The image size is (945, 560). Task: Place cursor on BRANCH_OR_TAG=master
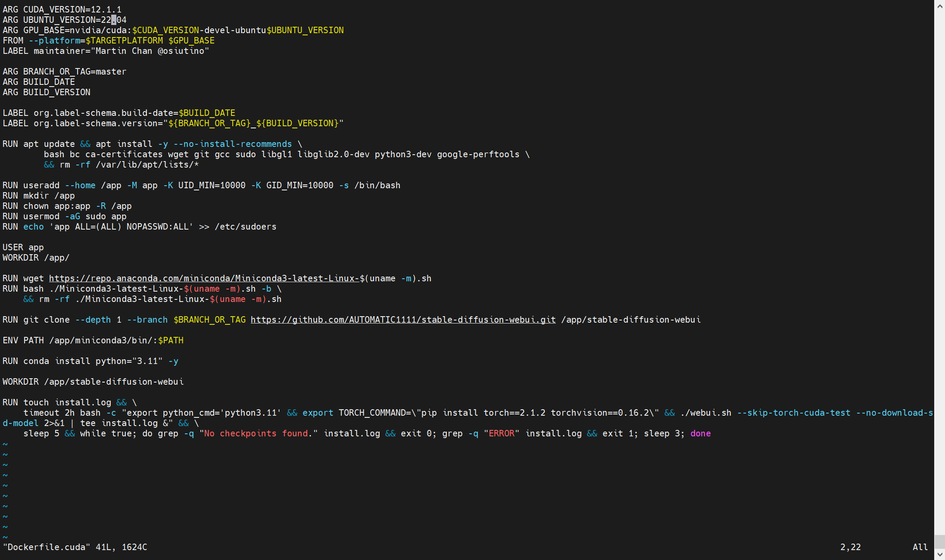coord(75,72)
